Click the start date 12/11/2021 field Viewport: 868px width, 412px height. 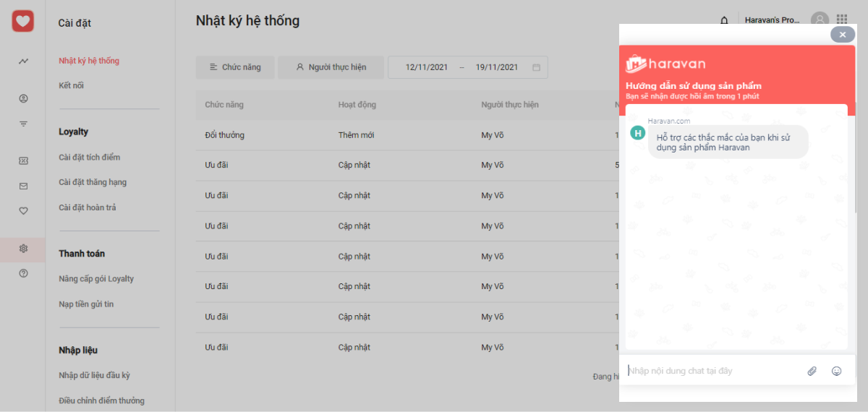427,67
